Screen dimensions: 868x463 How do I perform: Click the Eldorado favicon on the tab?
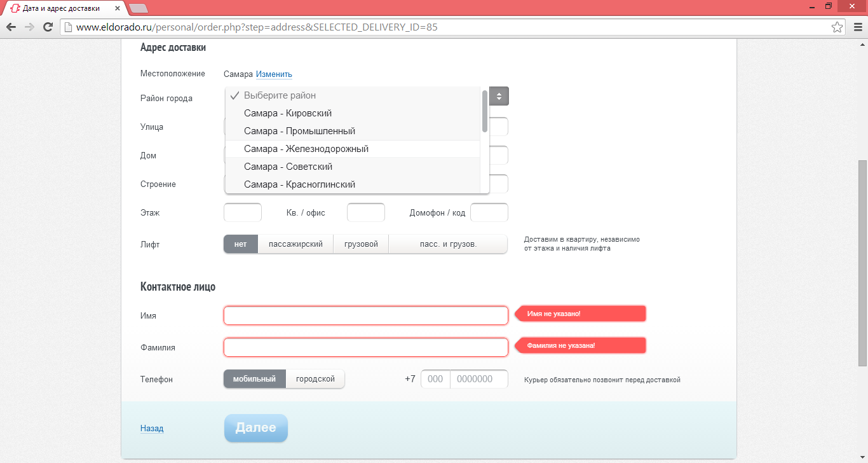pos(15,8)
